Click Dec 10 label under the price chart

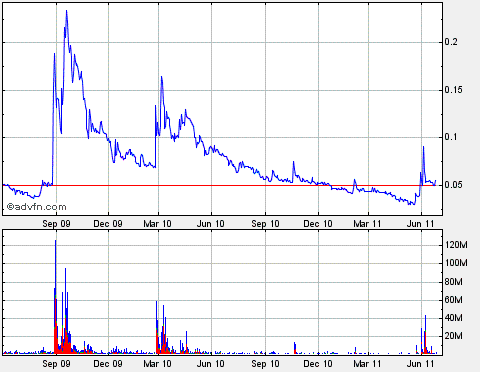click(x=318, y=223)
